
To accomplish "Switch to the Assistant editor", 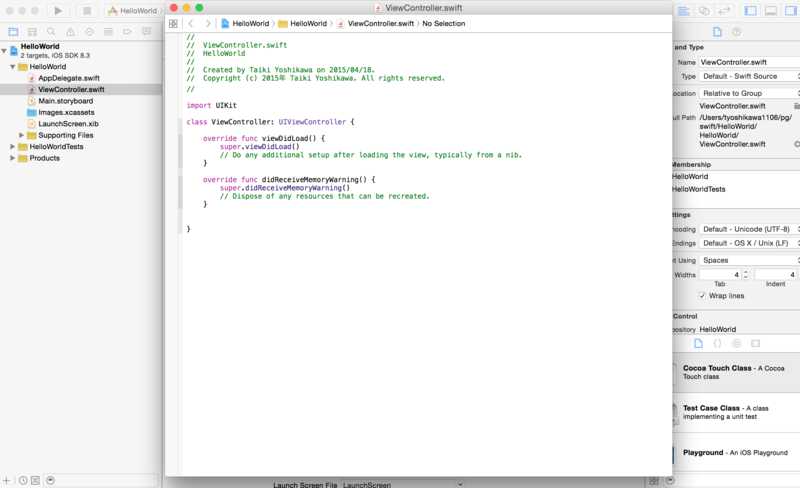I will click(x=704, y=11).
